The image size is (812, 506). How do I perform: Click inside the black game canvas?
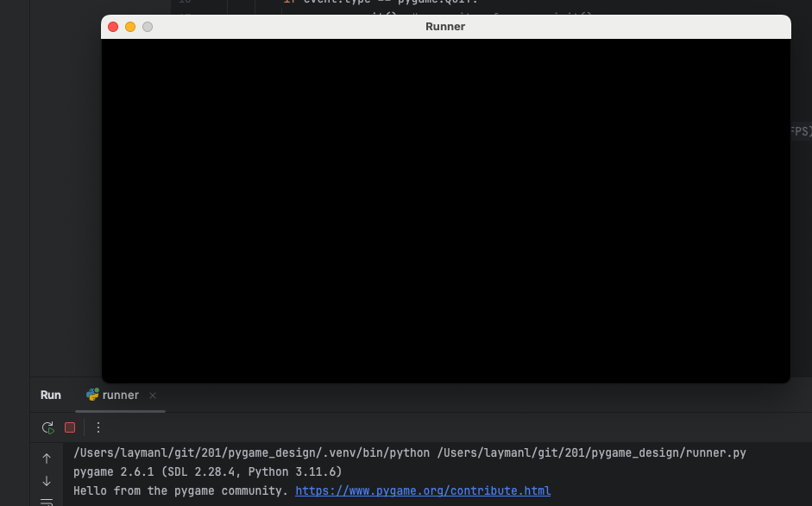tap(445, 211)
